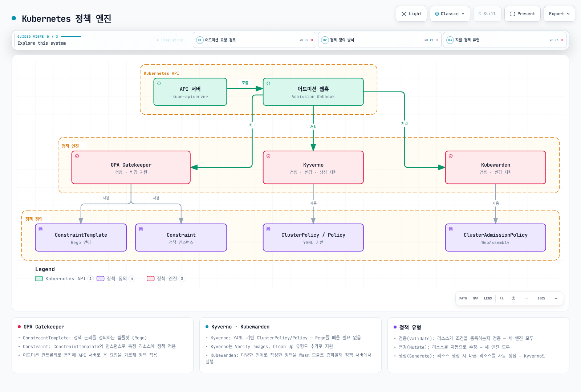Click the Explore this system text
Screen dimensions: 581x392
42,43
